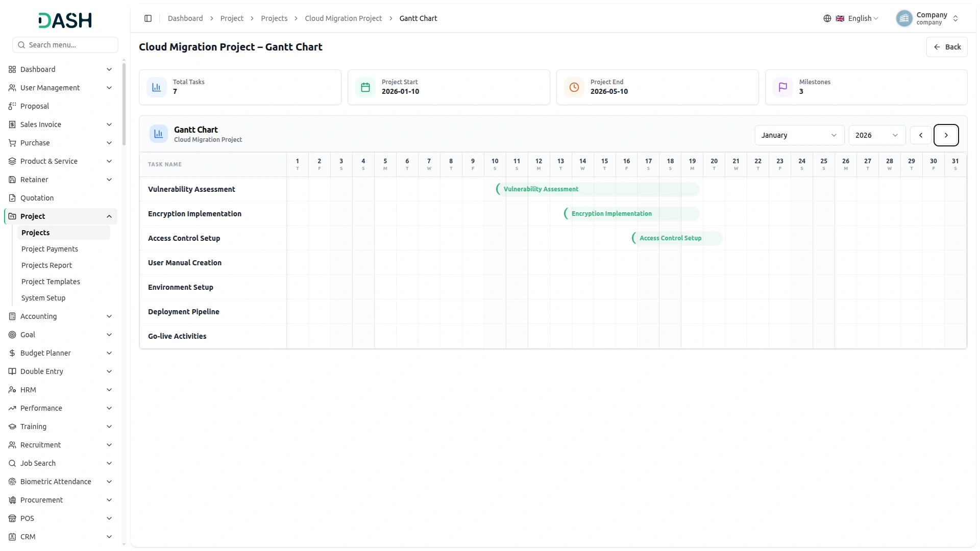The width and height of the screenshot is (980, 551).
Task: Expand the Job Search menu chevron
Action: click(x=109, y=463)
